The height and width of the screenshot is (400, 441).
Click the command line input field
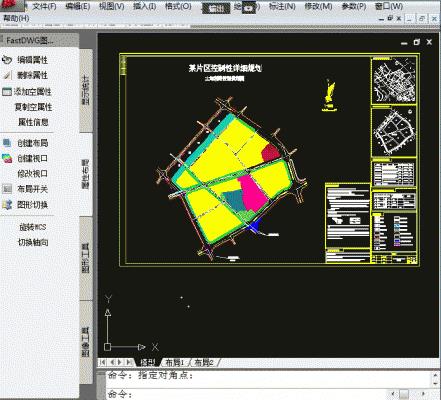[x=247, y=394]
